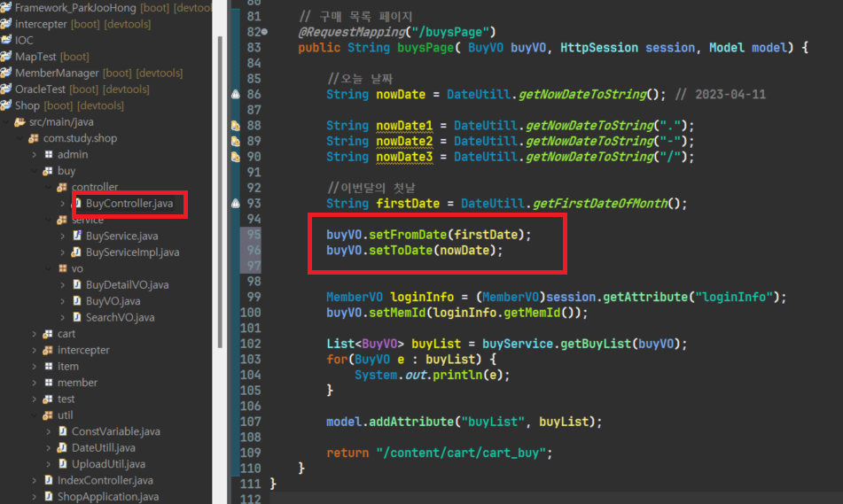The height and width of the screenshot is (504, 843).
Task: Click warning marker on line 90
Action: pos(236,157)
